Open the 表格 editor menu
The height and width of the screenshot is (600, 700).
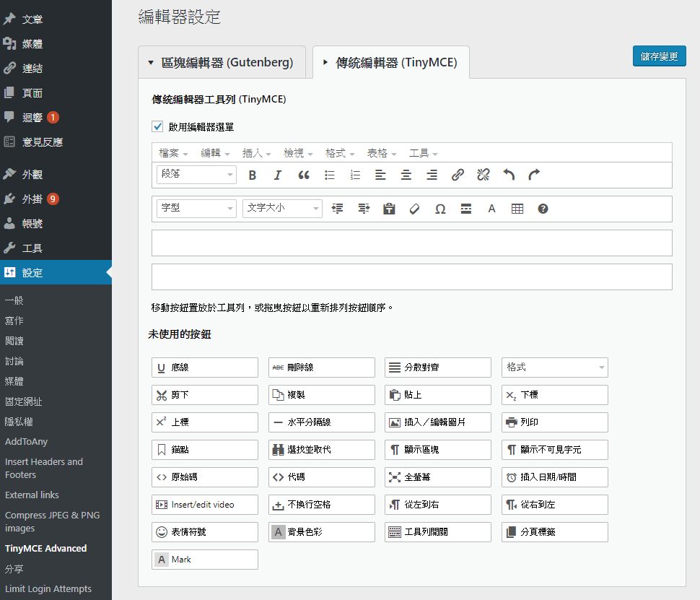tap(382, 153)
